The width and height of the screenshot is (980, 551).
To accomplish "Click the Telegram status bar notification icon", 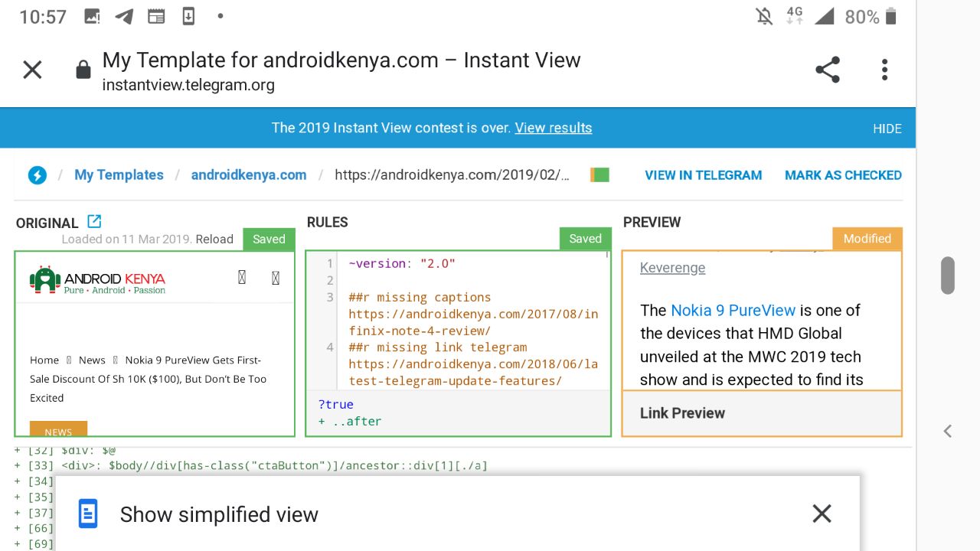I will [x=124, y=16].
